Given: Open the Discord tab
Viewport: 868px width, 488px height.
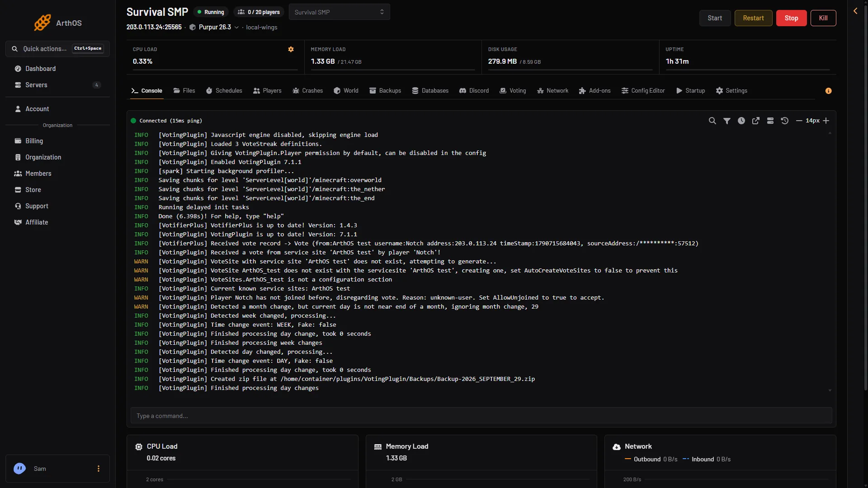Looking at the screenshot, I should (x=474, y=91).
